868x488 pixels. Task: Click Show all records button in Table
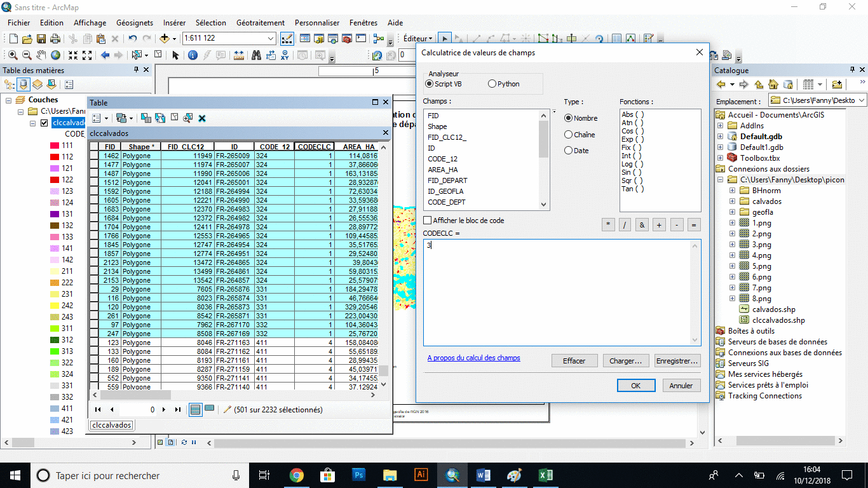pos(196,409)
